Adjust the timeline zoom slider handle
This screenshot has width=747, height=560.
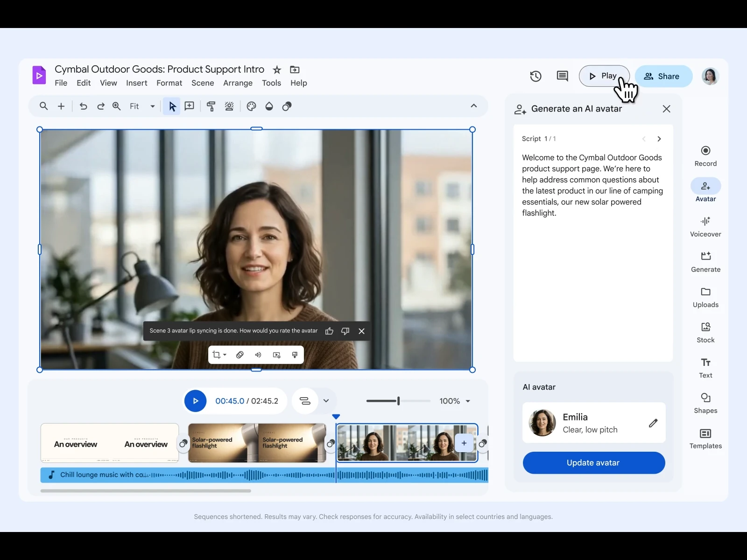[x=398, y=401]
